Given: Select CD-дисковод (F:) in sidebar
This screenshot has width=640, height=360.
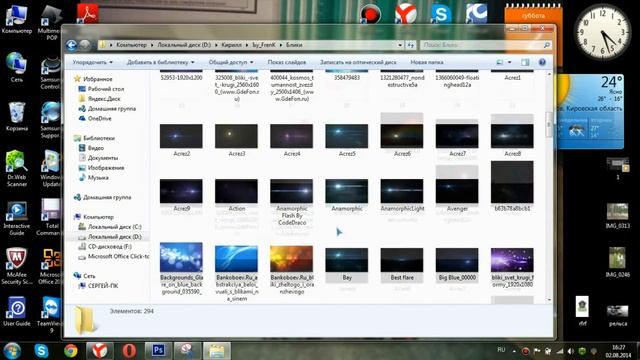Looking at the screenshot, I should (x=110, y=247).
